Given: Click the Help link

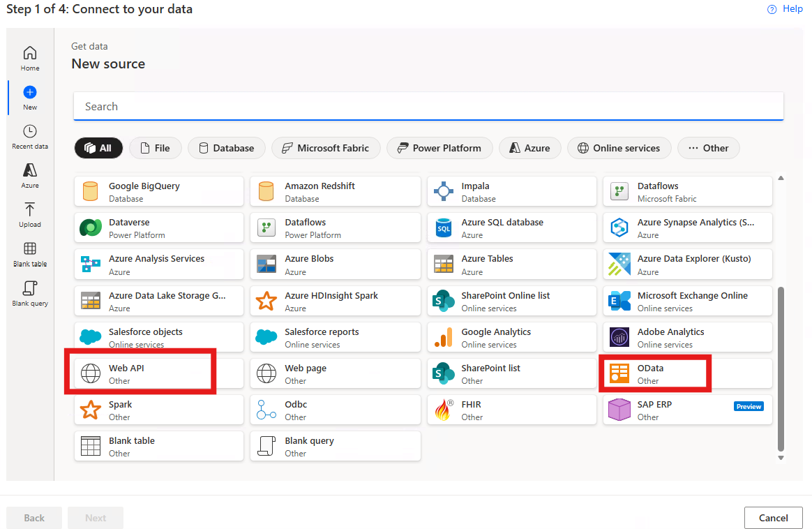Looking at the screenshot, I should point(785,9).
